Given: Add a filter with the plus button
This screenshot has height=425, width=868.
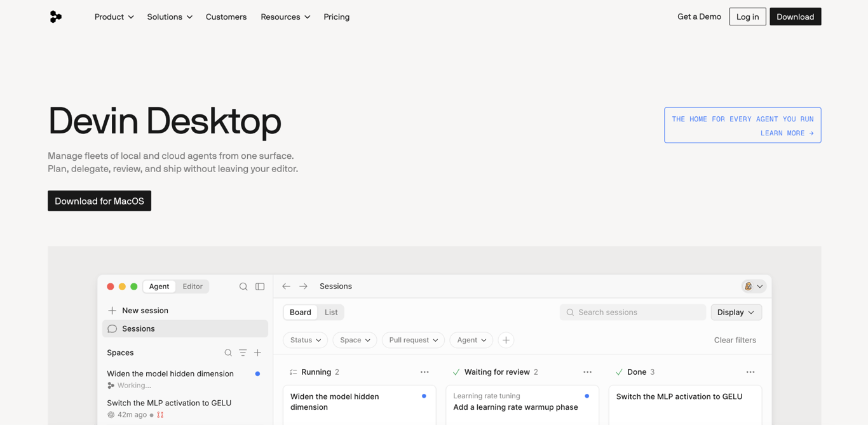Looking at the screenshot, I should tap(506, 340).
